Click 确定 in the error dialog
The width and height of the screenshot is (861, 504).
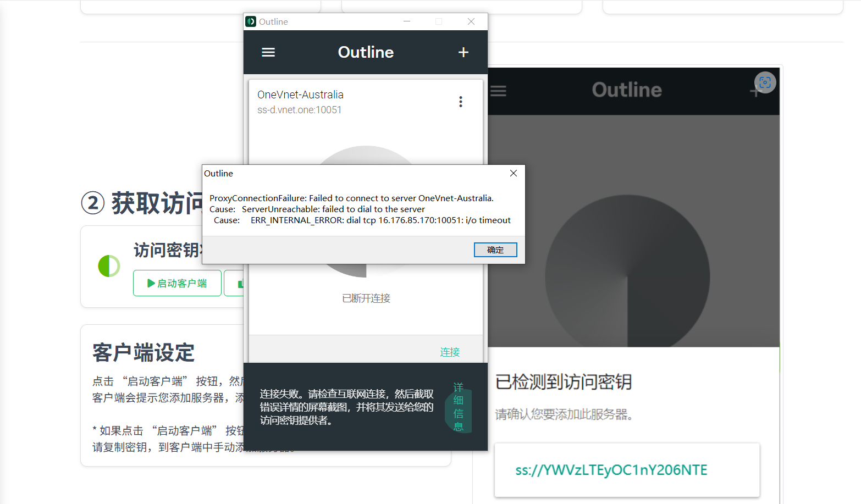[495, 250]
